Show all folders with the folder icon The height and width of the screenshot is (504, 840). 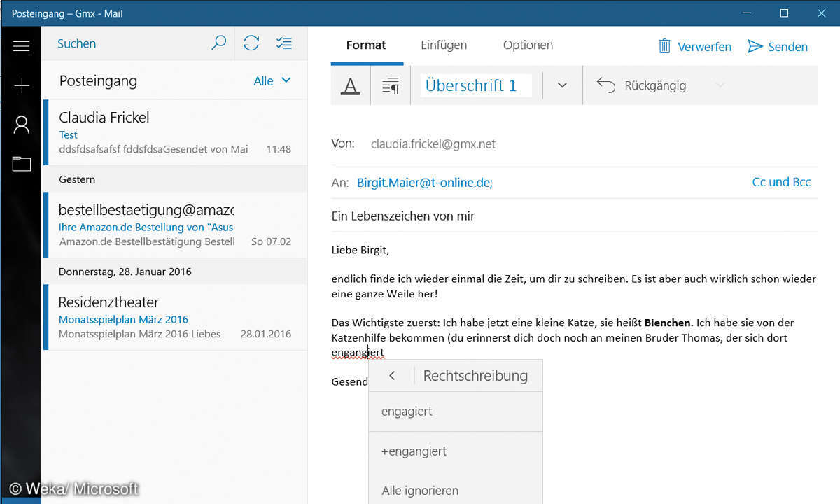click(22, 164)
